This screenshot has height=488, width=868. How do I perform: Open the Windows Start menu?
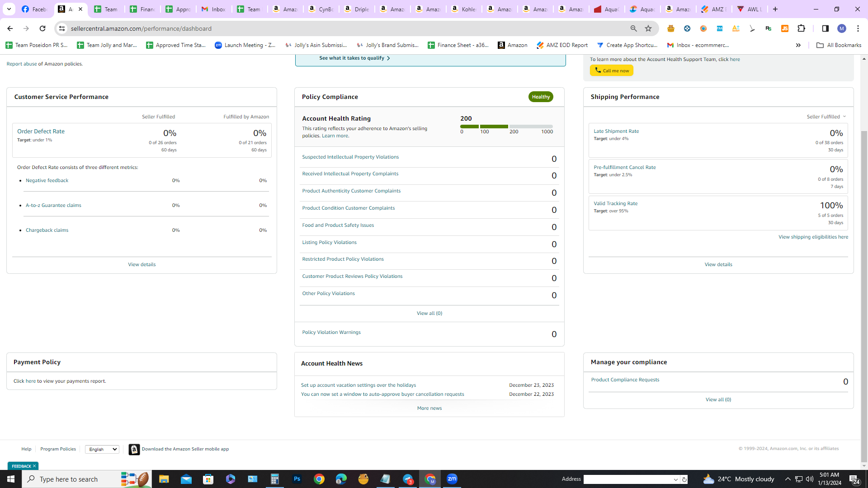(11, 479)
